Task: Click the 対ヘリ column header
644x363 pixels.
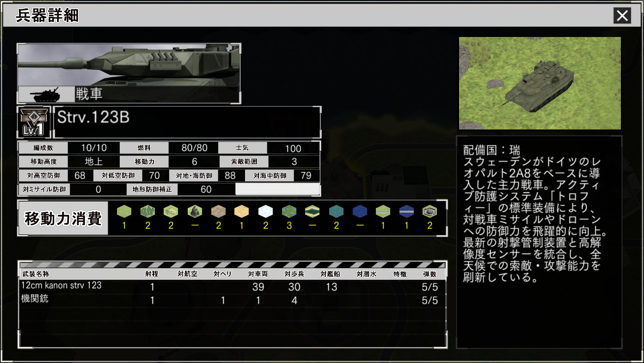Action: [x=223, y=274]
